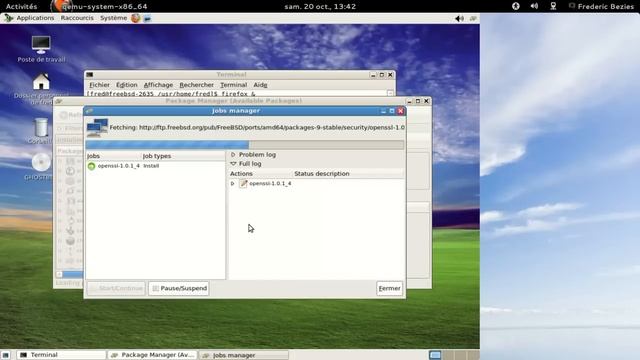Click the Start/Continue button
Viewport: 640px width, 360px height.
click(x=116, y=289)
